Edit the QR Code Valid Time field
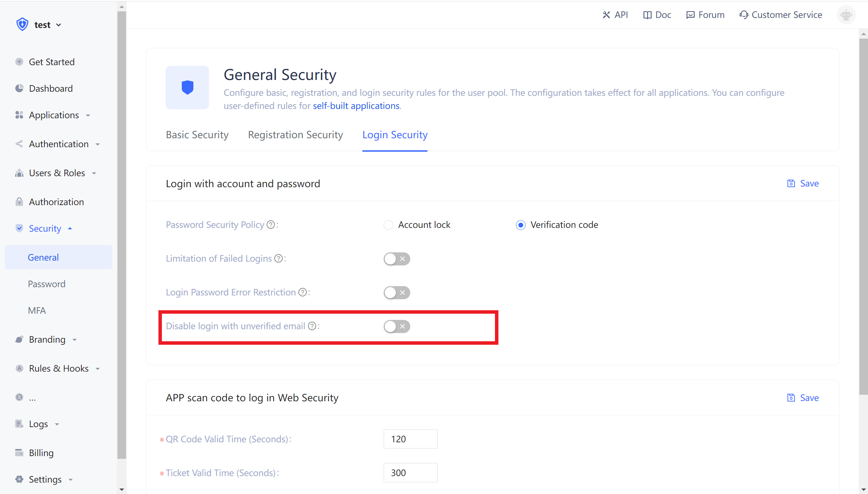Screen dimensions: 868x494 pos(410,439)
